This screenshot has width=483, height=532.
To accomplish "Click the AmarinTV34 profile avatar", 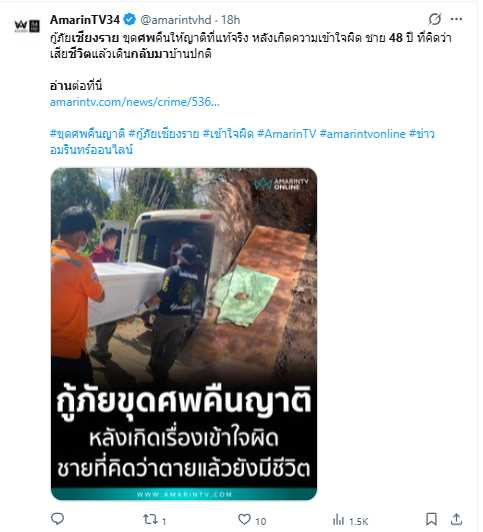I will (x=27, y=26).
